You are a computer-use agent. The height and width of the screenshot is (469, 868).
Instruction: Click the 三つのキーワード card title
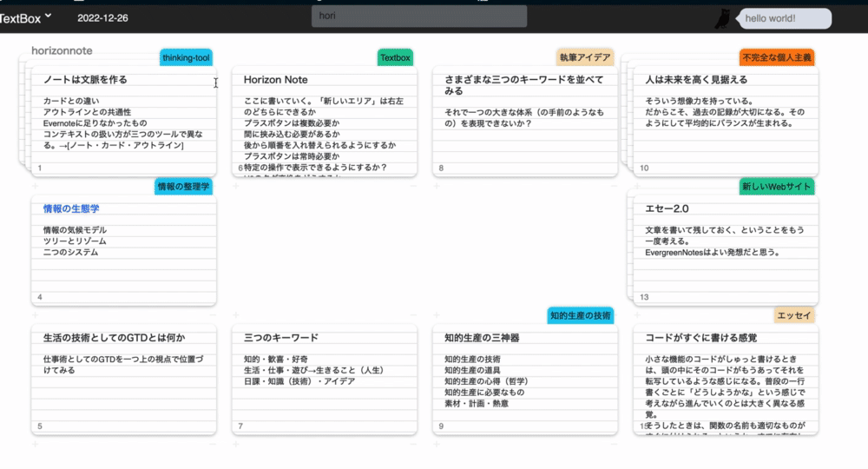(281, 338)
